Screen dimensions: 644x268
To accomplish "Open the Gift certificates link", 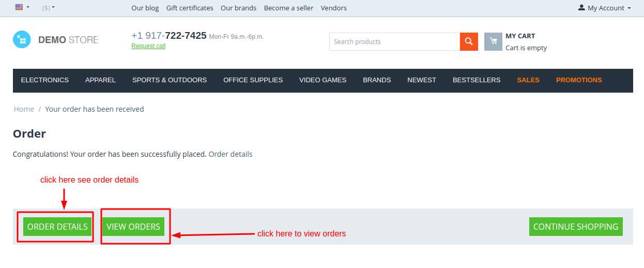I will pyautogui.click(x=190, y=8).
